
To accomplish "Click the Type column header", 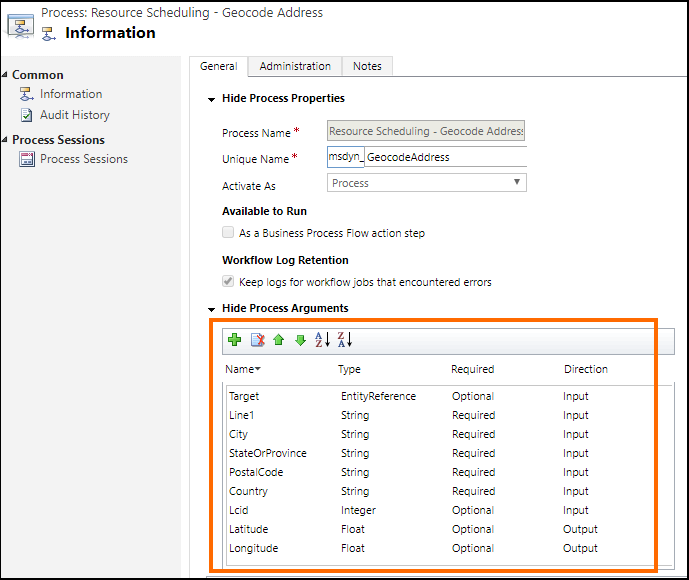I will click(x=349, y=369).
